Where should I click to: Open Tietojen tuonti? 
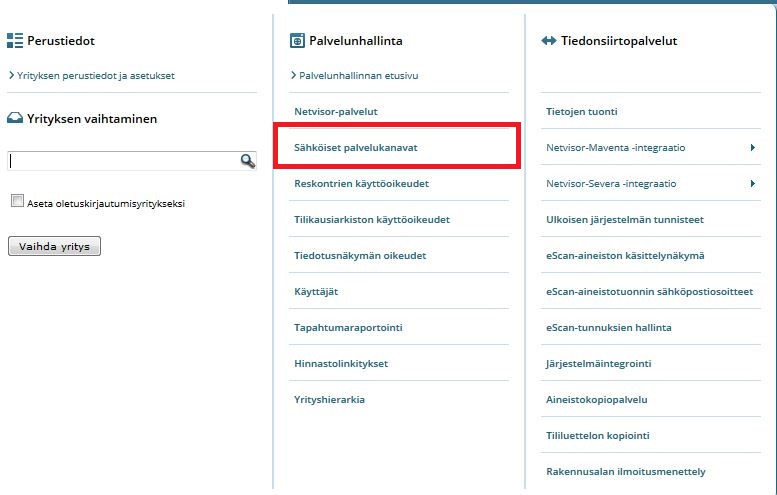click(x=582, y=111)
